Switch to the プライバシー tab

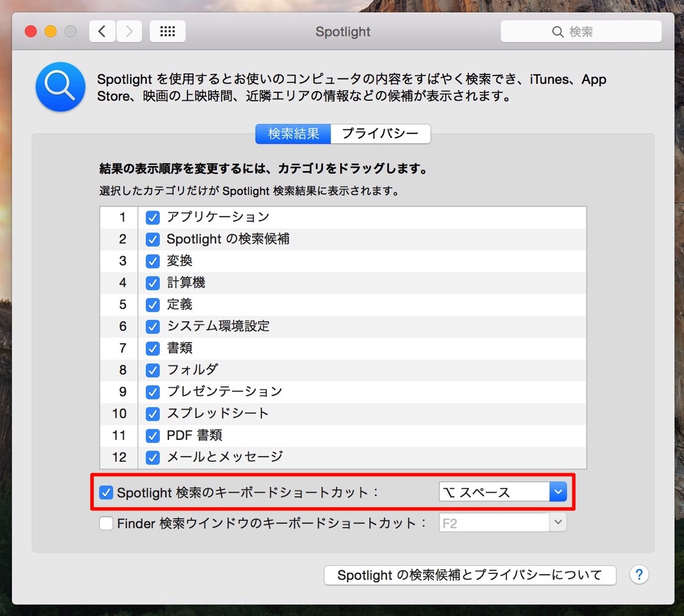tap(381, 134)
